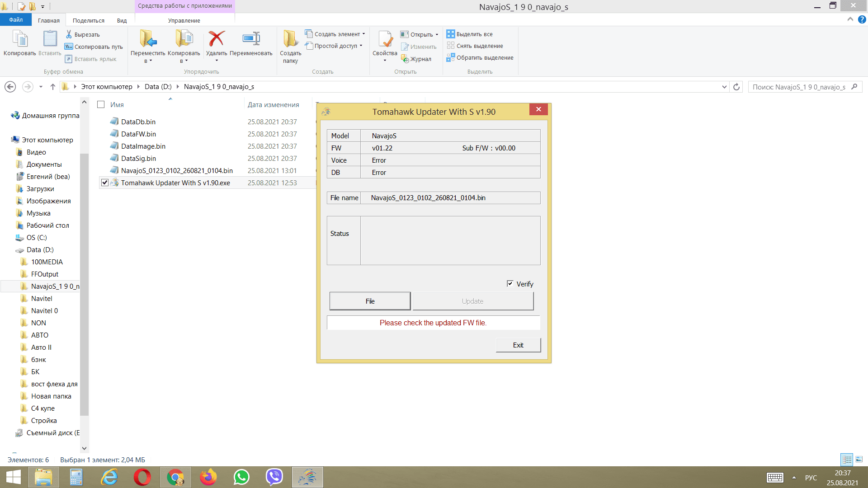868x488 pixels.
Task: Click the up-arrow navigation icon
Action: (x=53, y=87)
